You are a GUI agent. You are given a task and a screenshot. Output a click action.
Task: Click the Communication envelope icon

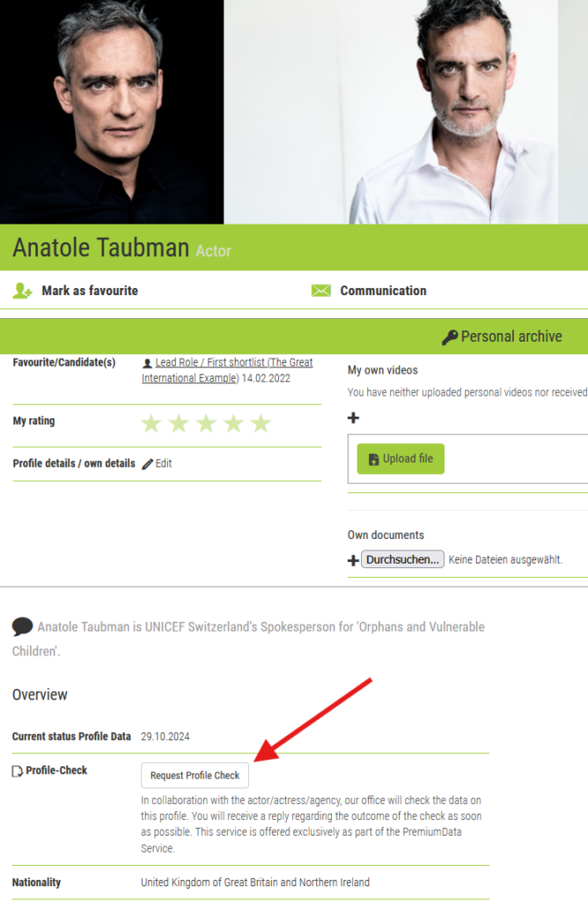320,291
